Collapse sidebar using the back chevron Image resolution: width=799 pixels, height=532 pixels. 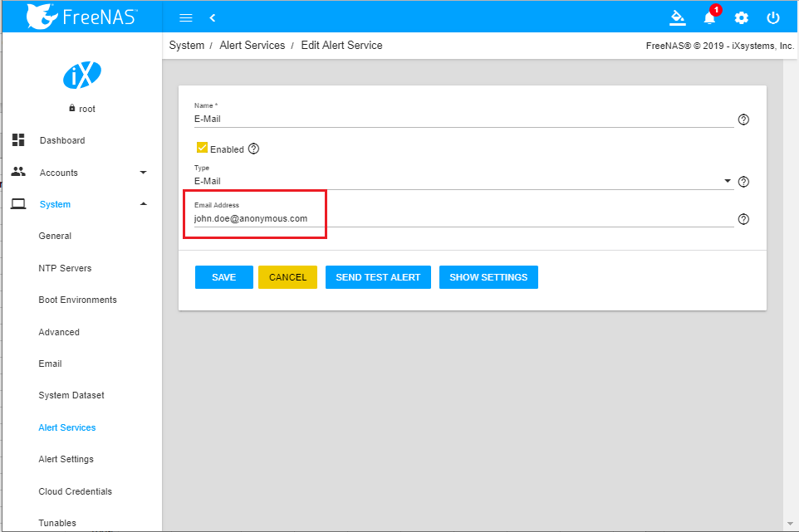(x=213, y=17)
